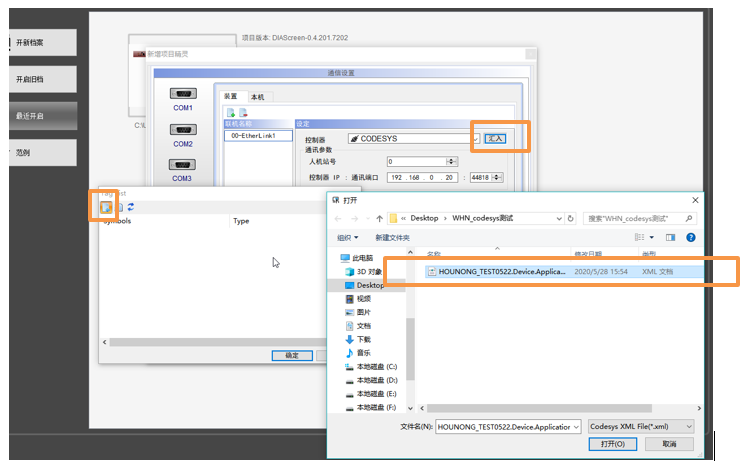Open the CODESYS controller dropdown
Screen dimensions: 746x471
click(x=474, y=139)
